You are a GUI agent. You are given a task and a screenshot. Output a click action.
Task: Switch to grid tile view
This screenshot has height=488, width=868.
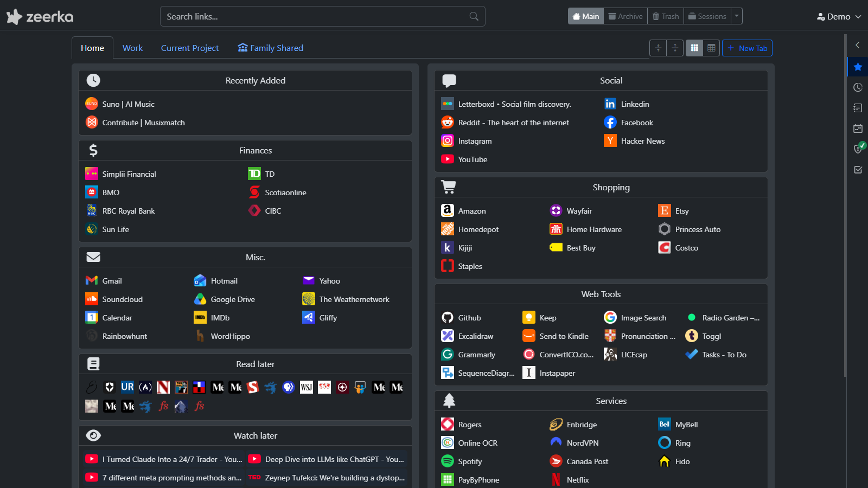(x=694, y=48)
